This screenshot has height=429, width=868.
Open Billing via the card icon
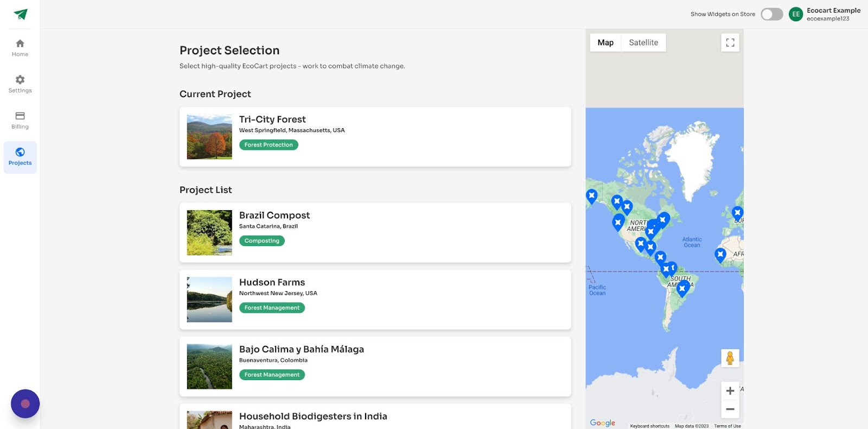tap(20, 116)
